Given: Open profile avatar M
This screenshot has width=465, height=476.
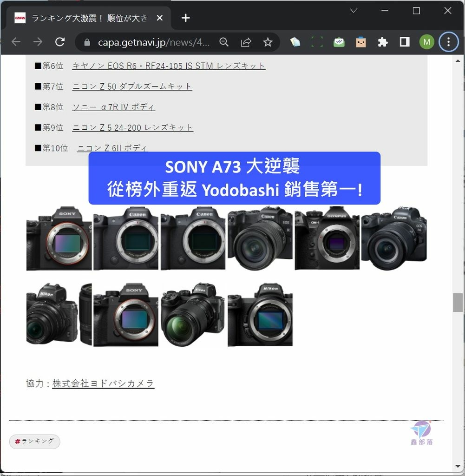Looking at the screenshot, I should pos(427,42).
